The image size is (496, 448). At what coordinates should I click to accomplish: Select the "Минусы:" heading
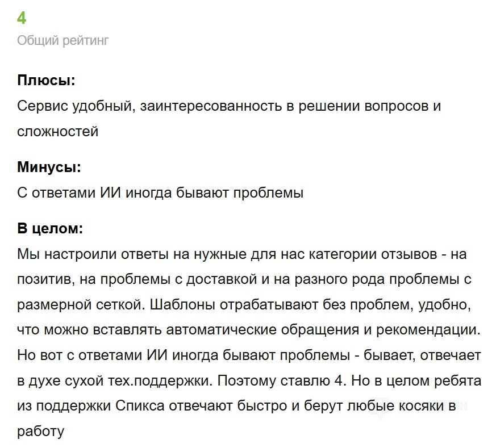(49, 167)
